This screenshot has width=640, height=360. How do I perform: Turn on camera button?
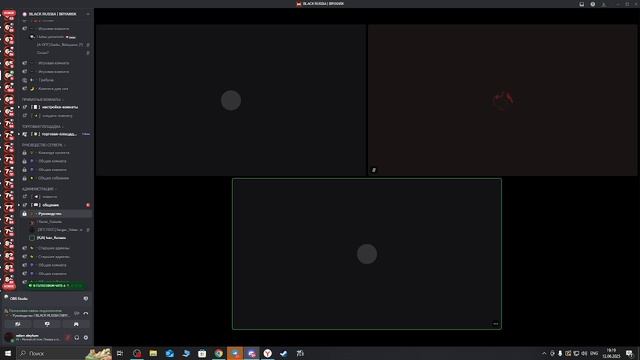tap(18, 324)
